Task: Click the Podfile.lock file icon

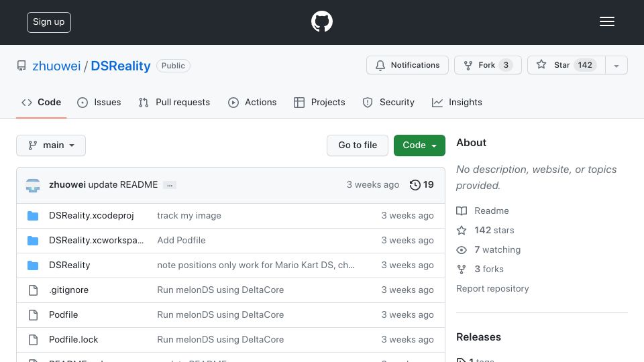Action: click(x=33, y=340)
